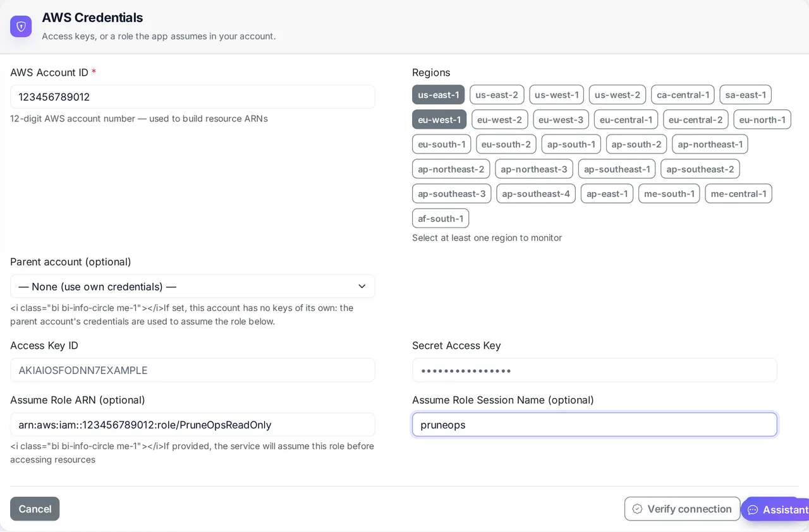809x532 pixels.
Task: Toggle the ca-central-1 region
Action: pyautogui.click(x=683, y=95)
